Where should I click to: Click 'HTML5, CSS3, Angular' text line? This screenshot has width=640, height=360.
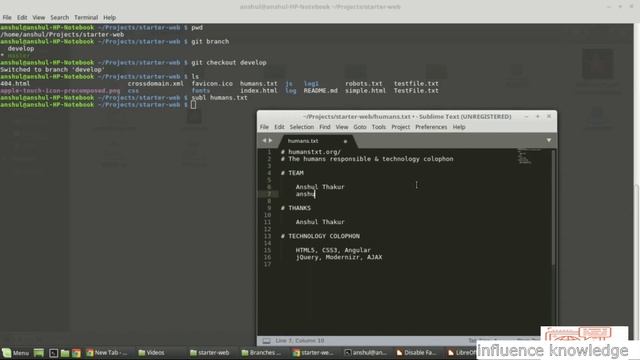333,250
